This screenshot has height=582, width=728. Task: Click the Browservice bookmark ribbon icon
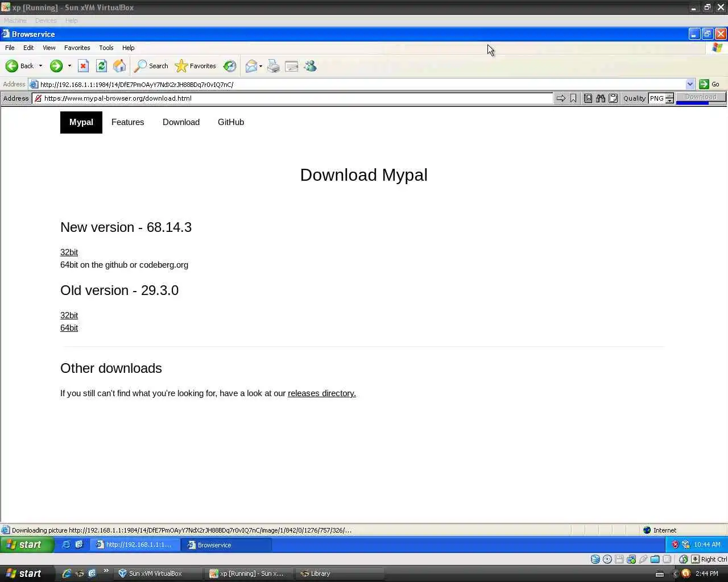tap(573, 98)
